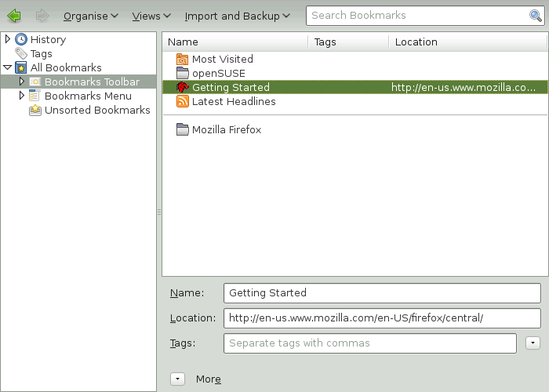Select the Latest Headlines row
This screenshot has height=392, width=549.
[355, 101]
